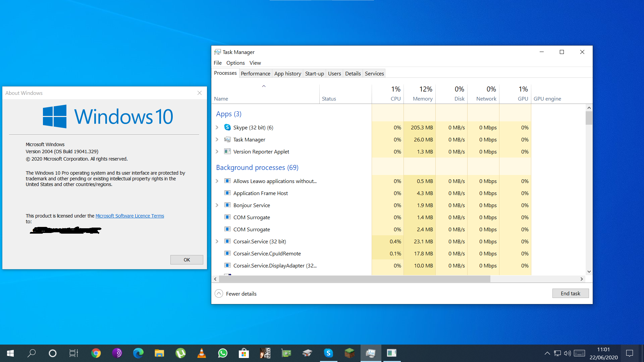
Task: Launch uTorrent from the taskbar
Action: pos(180,353)
